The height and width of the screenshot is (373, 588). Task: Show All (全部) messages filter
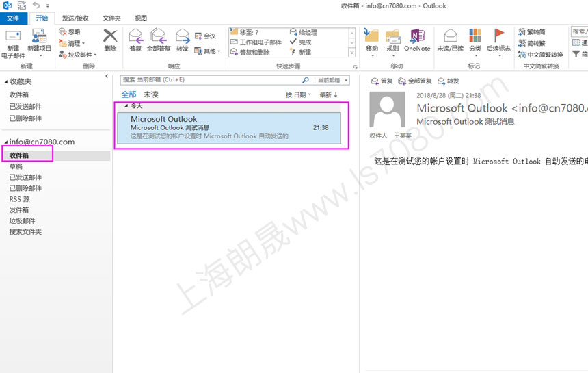point(129,94)
